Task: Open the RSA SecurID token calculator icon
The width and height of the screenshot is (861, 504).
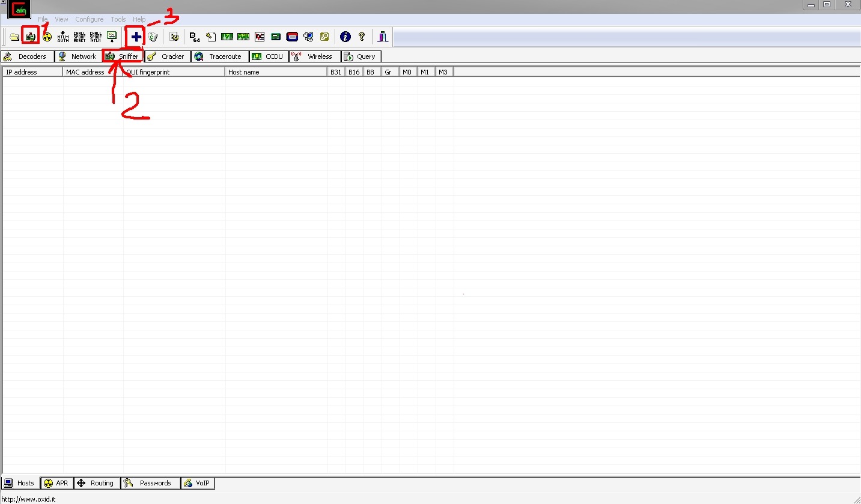Action: [292, 37]
